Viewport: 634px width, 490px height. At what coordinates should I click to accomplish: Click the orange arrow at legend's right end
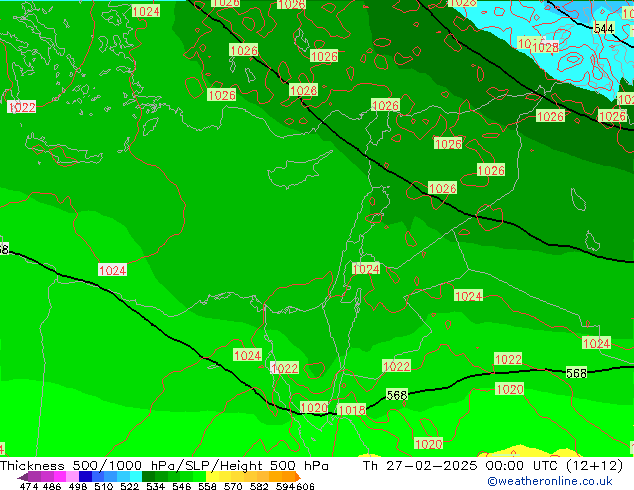tap(298, 477)
